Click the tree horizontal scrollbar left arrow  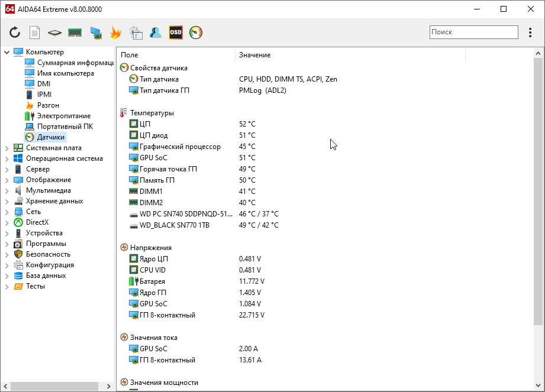coord(5,386)
